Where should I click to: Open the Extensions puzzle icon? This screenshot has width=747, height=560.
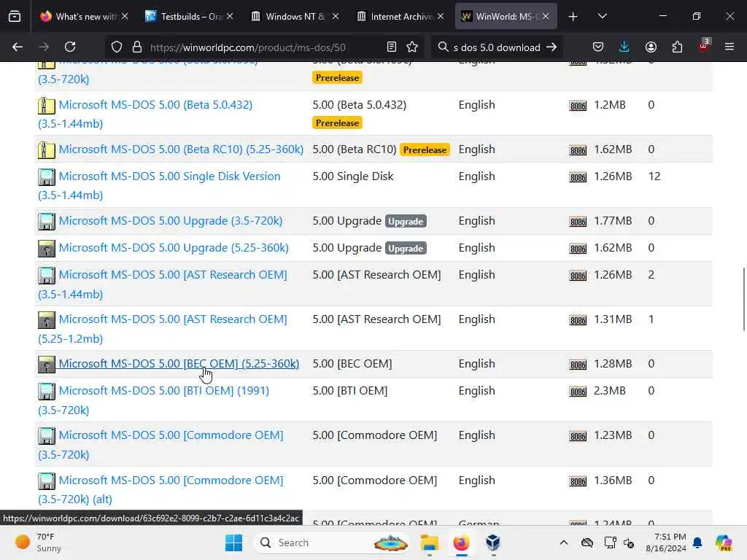(677, 47)
